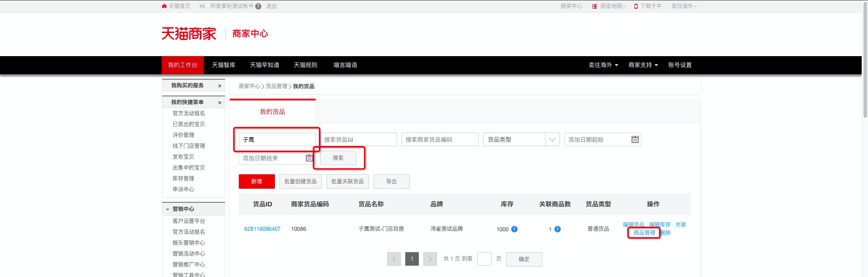
Task: Open 喵言喵语 nav item
Action: click(x=346, y=65)
